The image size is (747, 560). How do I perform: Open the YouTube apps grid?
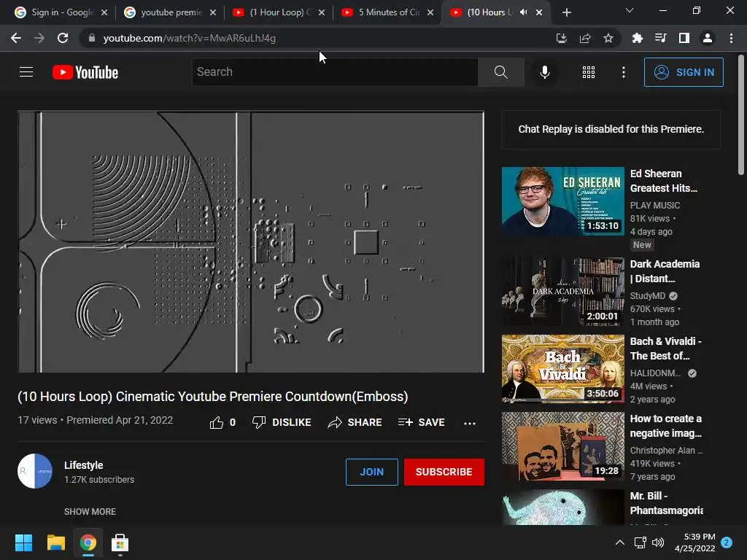pos(589,72)
